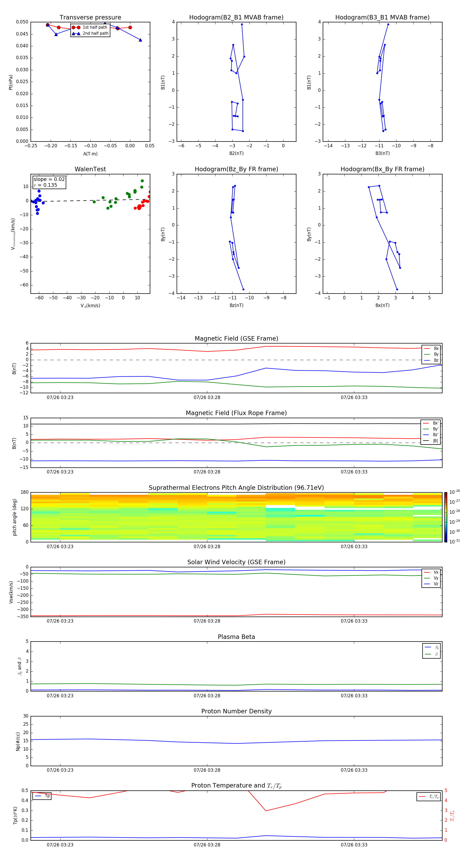The image size is (473, 868).
Task: Click "07/26 03:33" tick under GSE Magnetic Field
Action: [x=354, y=398]
